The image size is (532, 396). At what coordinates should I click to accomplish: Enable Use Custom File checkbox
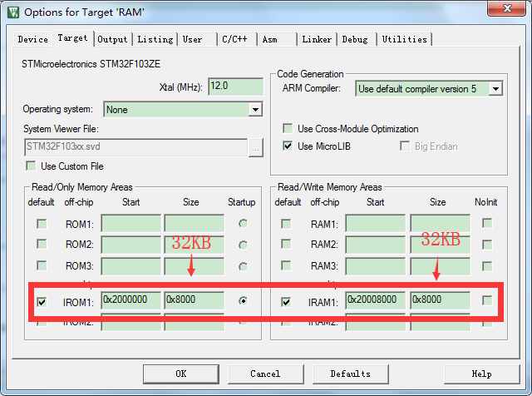click(31, 166)
